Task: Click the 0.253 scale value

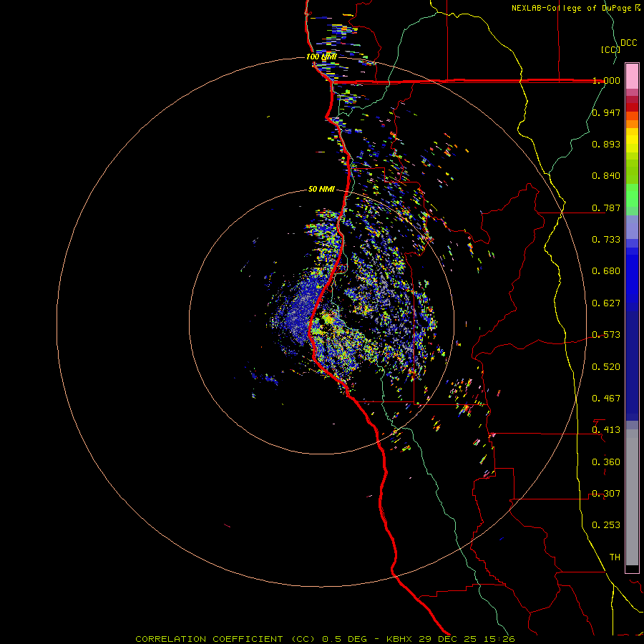Action: [x=606, y=525]
